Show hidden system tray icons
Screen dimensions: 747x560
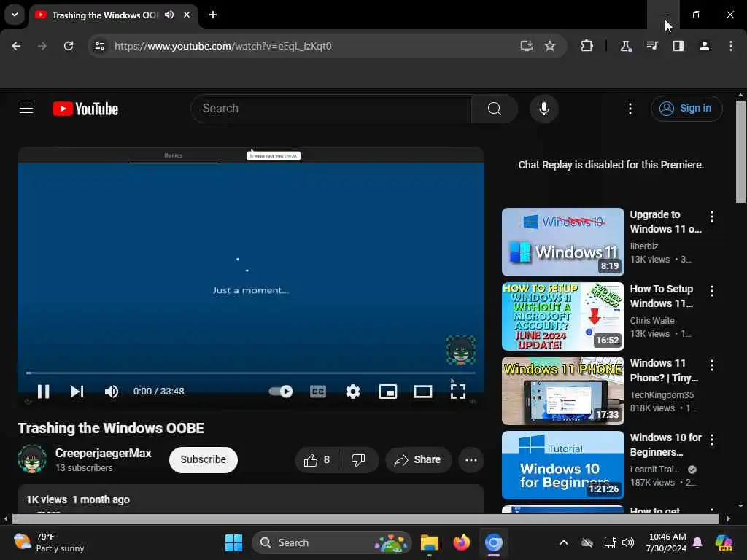coord(564,542)
